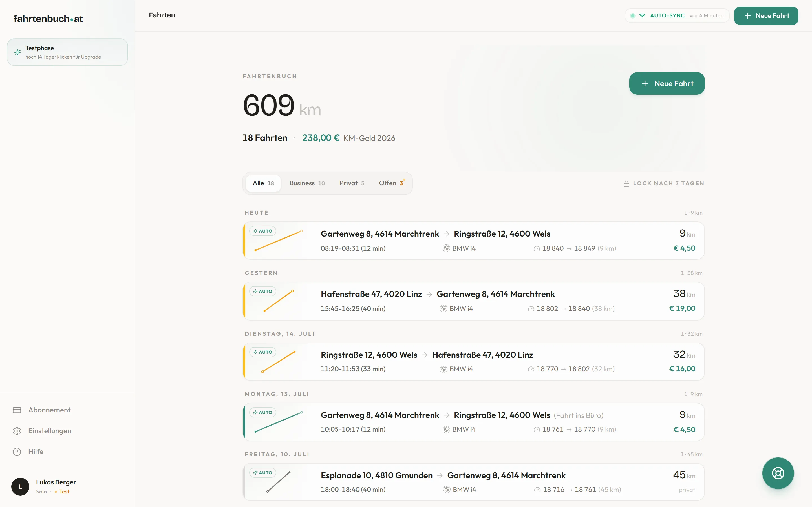Open the Hafenstraße to Gartenweg trip from Gestern

click(x=473, y=301)
